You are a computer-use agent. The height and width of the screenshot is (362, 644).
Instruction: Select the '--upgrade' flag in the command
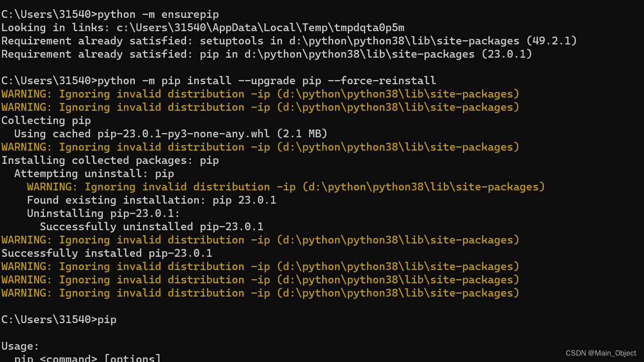point(267,81)
